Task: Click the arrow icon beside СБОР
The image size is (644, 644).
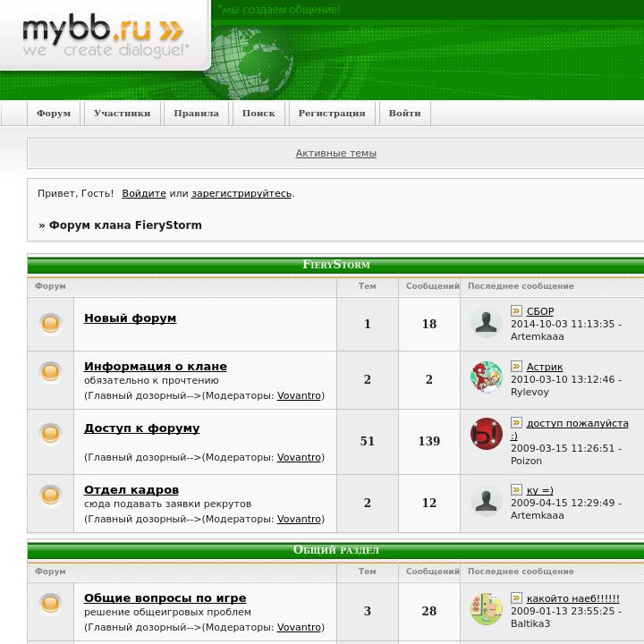Action: [516, 310]
